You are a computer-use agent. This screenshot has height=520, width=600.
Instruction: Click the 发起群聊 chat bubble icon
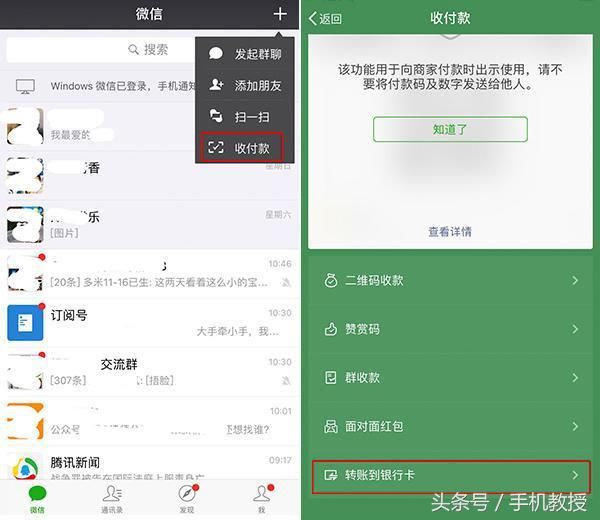tap(216, 53)
